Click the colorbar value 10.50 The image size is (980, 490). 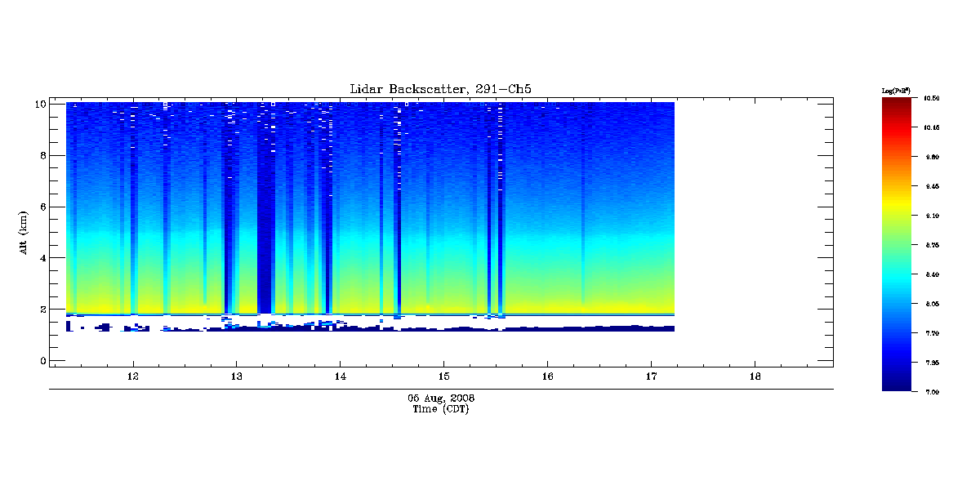coord(932,98)
